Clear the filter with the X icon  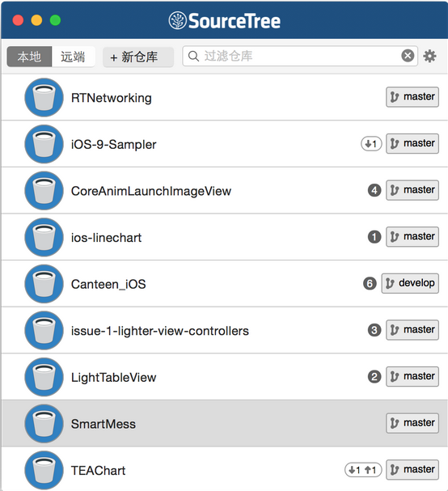pos(408,56)
